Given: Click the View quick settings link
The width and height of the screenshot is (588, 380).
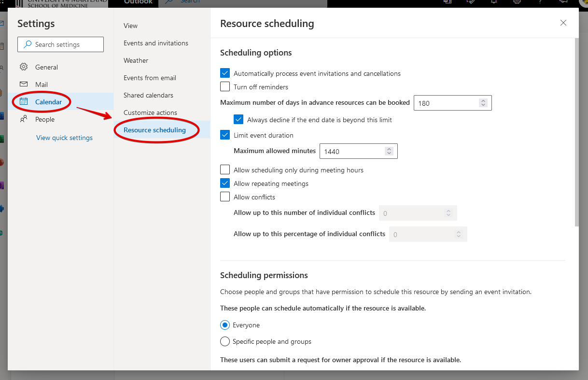Looking at the screenshot, I should (64, 138).
